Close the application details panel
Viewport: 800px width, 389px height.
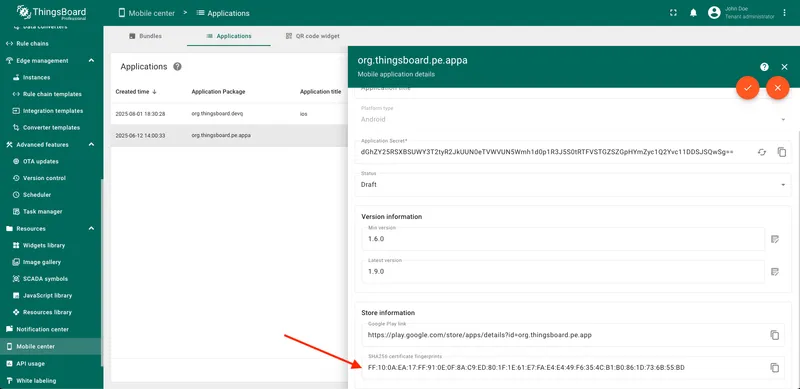785,67
